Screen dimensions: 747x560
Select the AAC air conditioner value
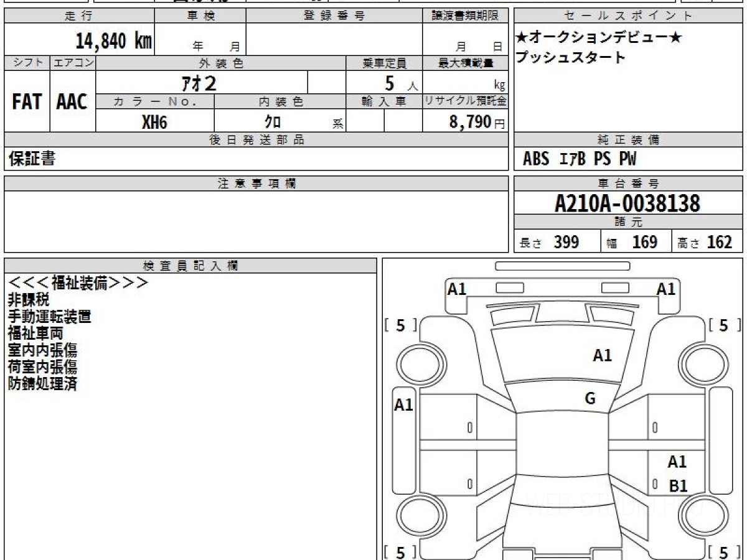point(72,102)
